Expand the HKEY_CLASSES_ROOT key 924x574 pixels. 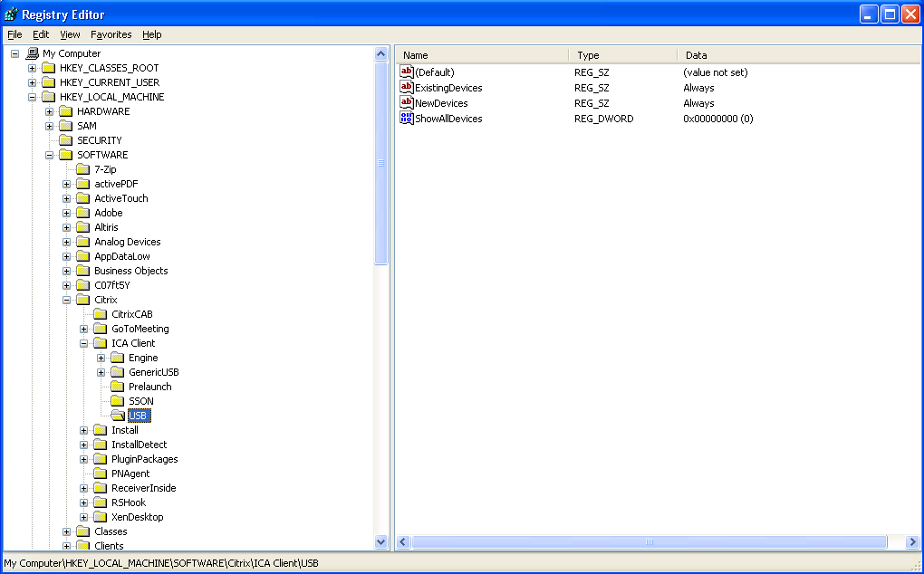[33, 68]
